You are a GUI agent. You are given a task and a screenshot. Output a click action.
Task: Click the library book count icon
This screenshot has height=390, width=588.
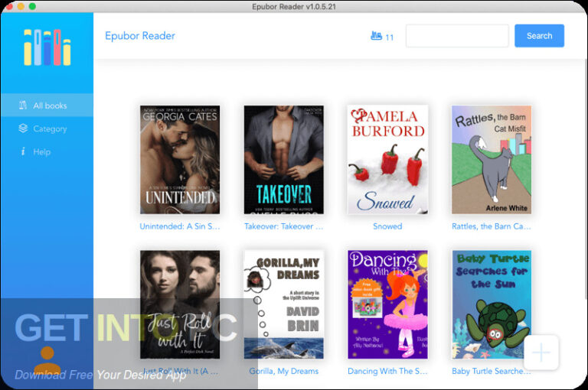pyautogui.click(x=376, y=36)
